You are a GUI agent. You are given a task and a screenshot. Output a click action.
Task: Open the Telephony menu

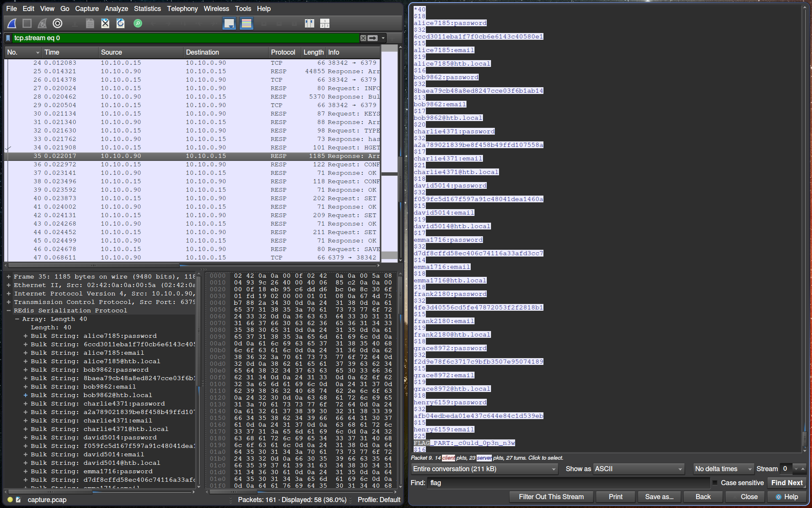coord(182,8)
